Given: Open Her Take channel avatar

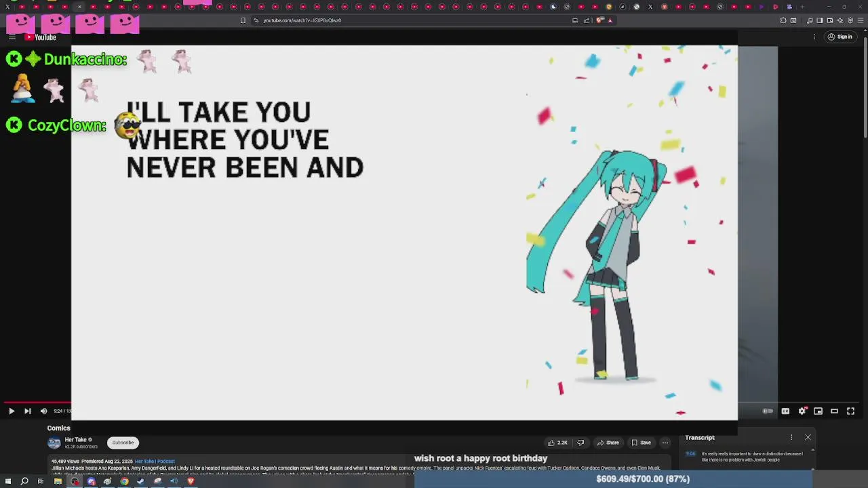Looking at the screenshot, I should click(54, 443).
